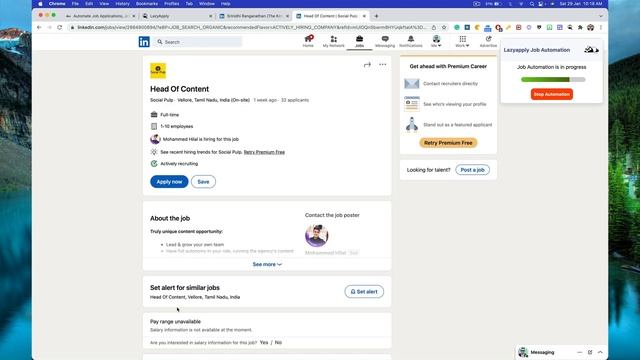Open a new browser tab
640x360 pixels.
(376, 16)
